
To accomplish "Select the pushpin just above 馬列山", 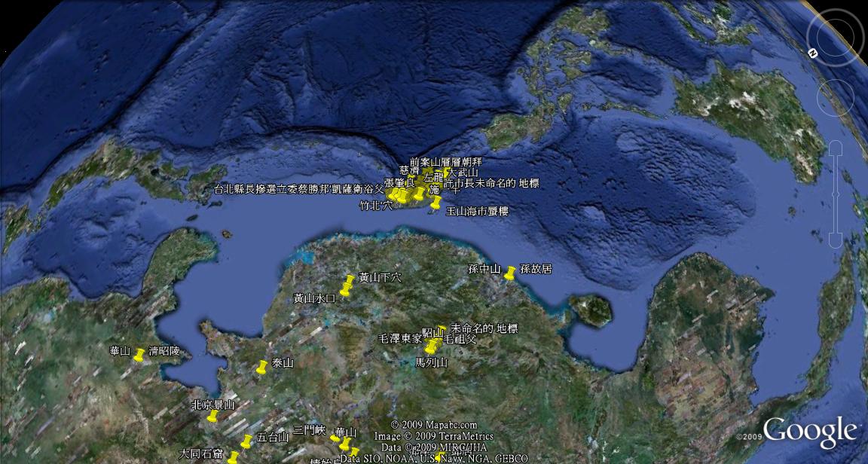I will point(430,348).
